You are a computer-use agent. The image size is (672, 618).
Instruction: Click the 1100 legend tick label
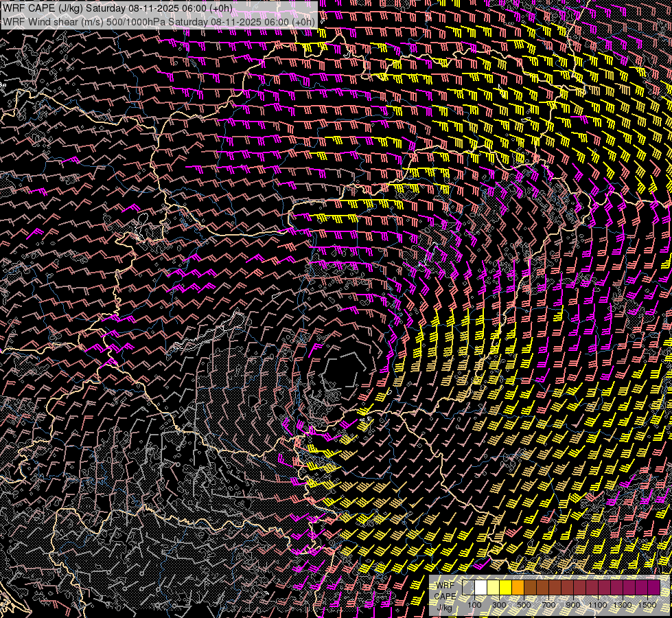[598, 605]
